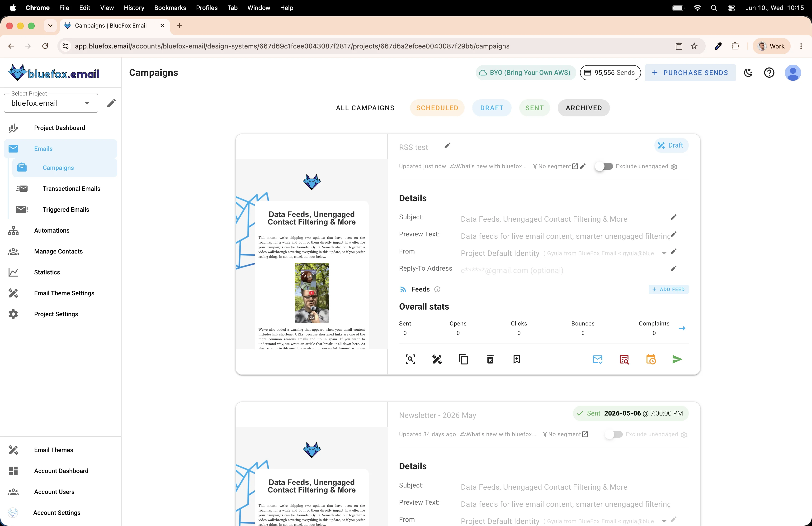Open Account Dashboard

60,471
